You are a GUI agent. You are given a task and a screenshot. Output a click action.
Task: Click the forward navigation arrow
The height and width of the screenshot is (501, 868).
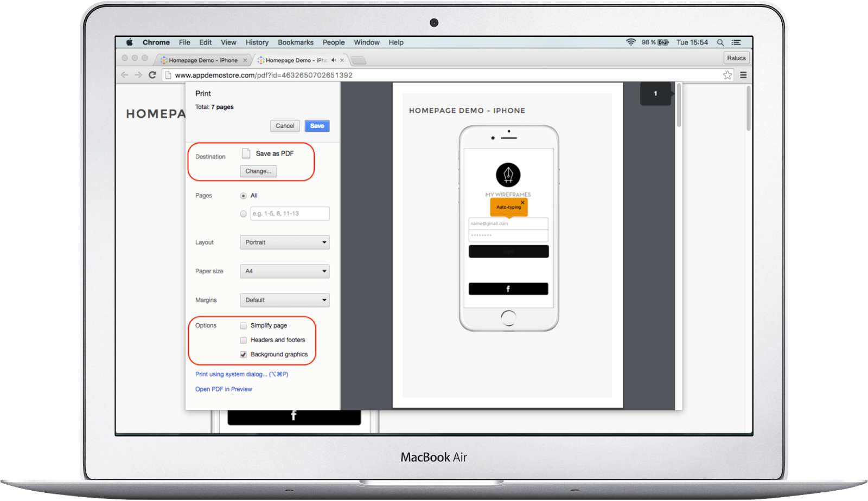[138, 75]
